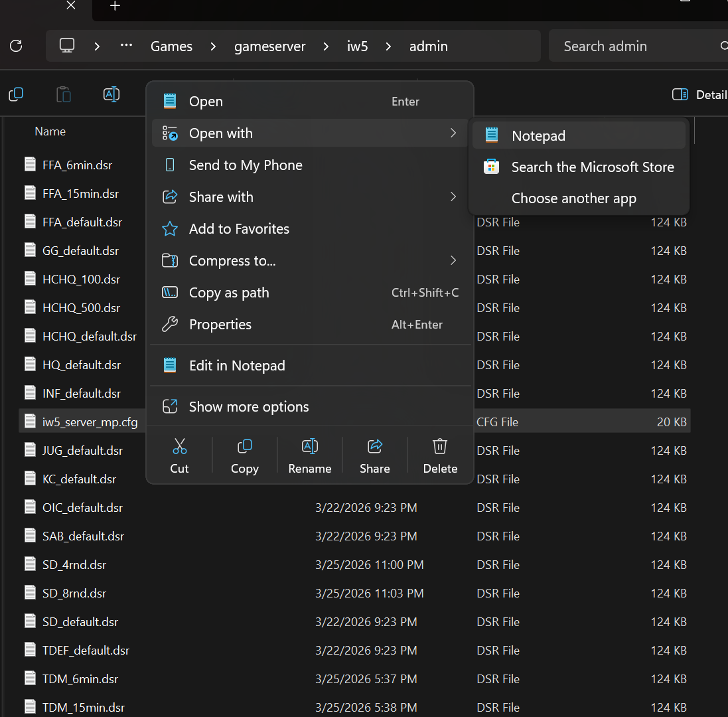Image resolution: width=728 pixels, height=717 pixels.
Task: Go to the gameserver folder in breadcrumb
Action: [x=269, y=46]
